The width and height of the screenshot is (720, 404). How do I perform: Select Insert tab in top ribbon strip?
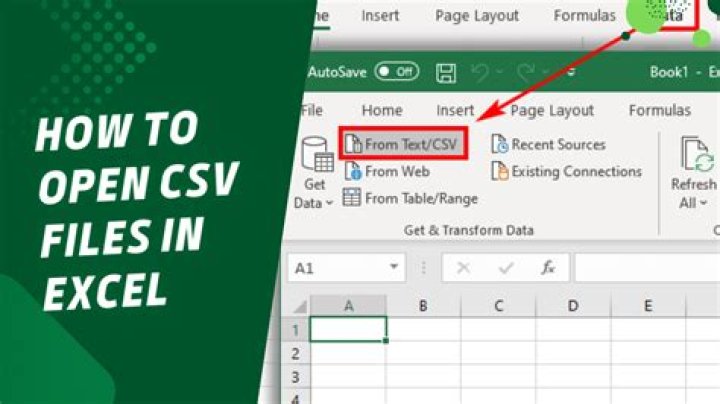pos(380,16)
